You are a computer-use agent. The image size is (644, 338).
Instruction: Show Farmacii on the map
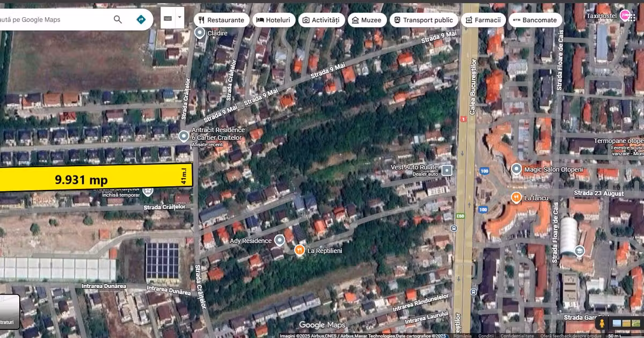483,20
